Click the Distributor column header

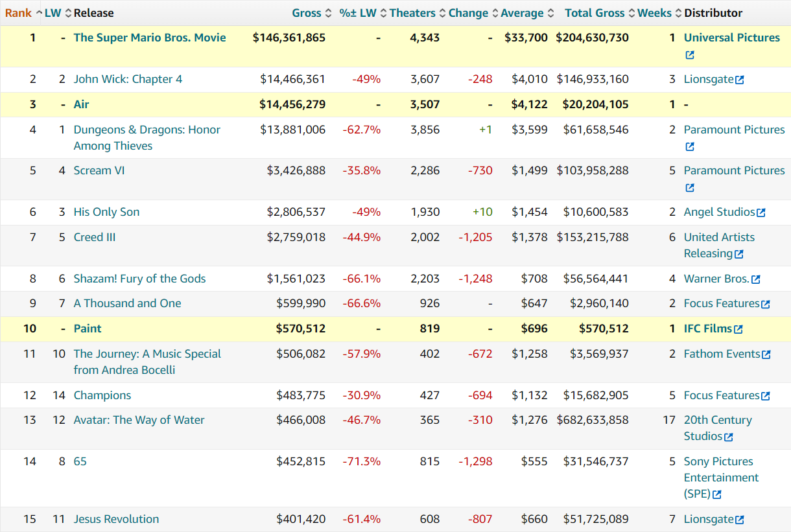pyautogui.click(x=713, y=13)
